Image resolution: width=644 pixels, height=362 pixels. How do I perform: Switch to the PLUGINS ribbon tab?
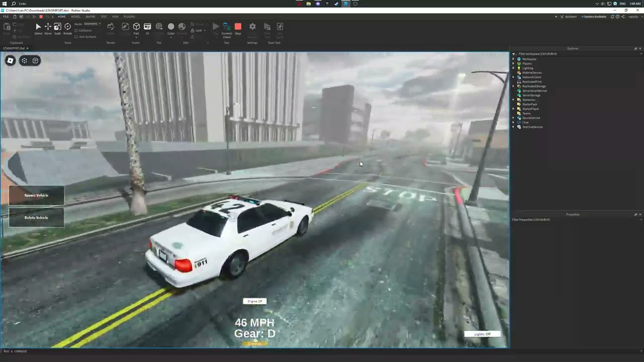pyautogui.click(x=129, y=17)
